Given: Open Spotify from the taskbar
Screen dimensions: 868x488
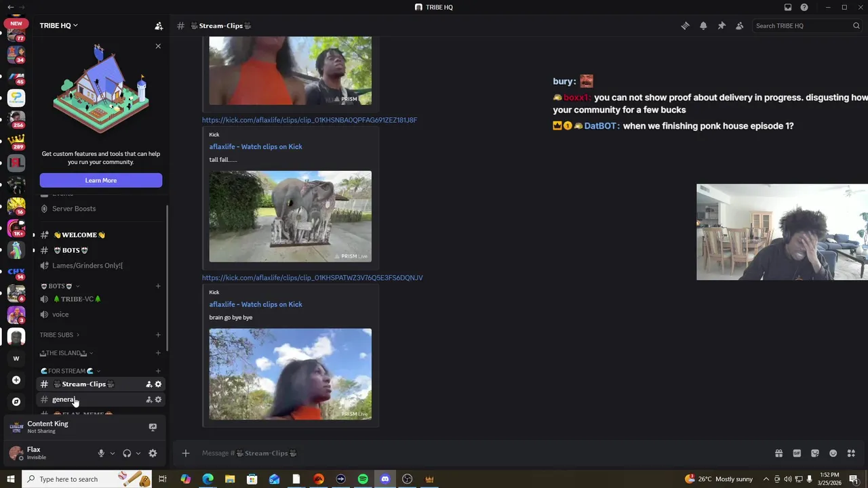Looking at the screenshot, I should (x=363, y=479).
